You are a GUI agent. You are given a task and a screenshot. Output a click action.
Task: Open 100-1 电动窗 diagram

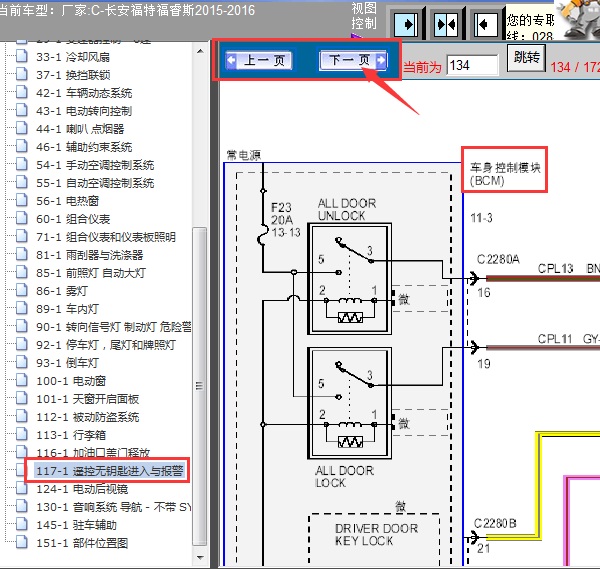pyautogui.click(x=71, y=382)
